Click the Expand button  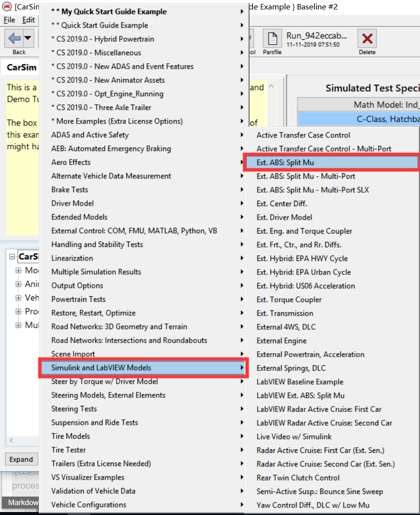(x=21, y=459)
